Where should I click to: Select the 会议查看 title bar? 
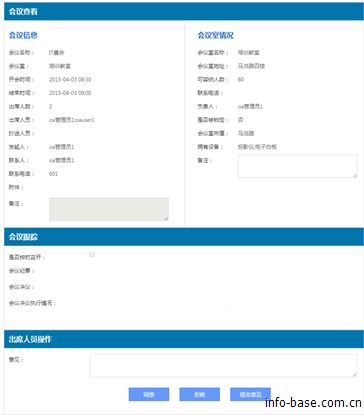pyautogui.click(x=184, y=11)
